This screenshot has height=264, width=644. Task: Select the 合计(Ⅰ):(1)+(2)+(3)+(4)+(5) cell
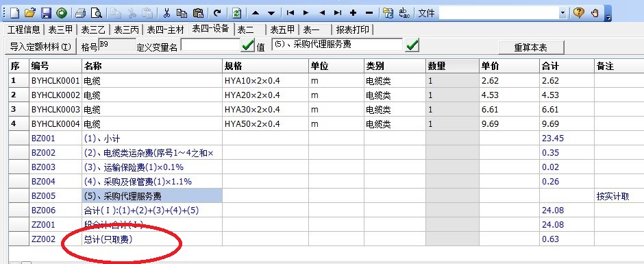[152, 211]
